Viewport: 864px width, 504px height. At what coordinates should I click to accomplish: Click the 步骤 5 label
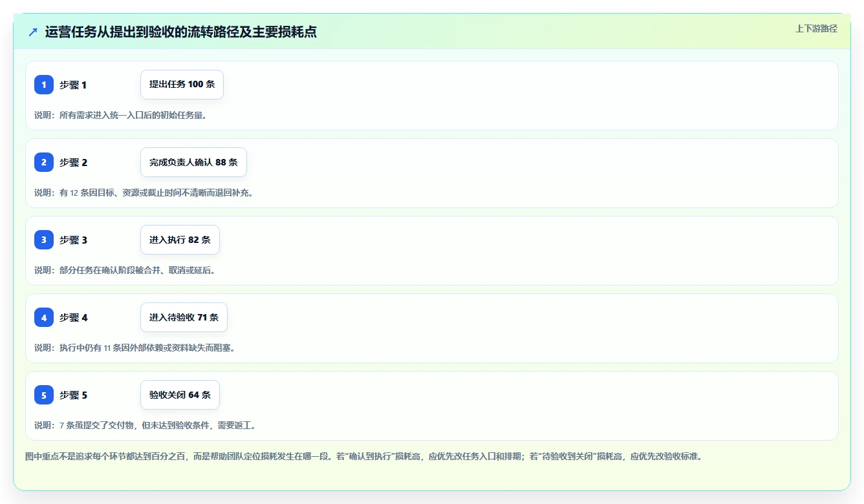coord(73,395)
